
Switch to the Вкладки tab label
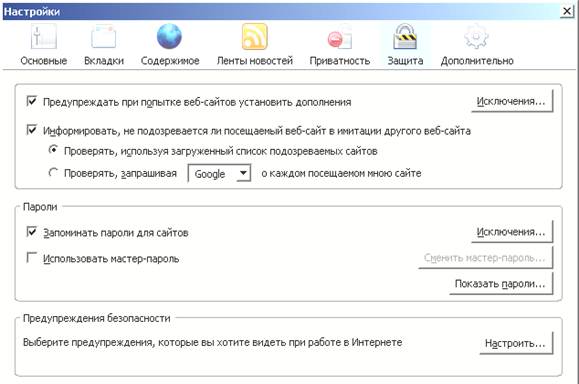[x=104, y=61]
